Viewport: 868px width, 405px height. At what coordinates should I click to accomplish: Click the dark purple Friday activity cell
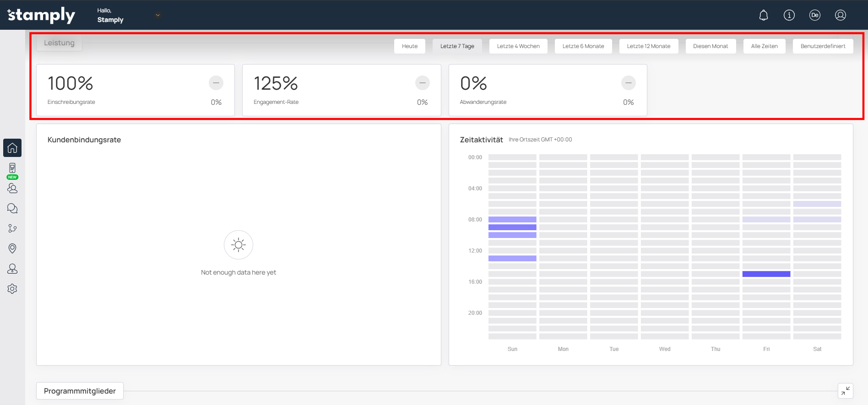(766, 274)
